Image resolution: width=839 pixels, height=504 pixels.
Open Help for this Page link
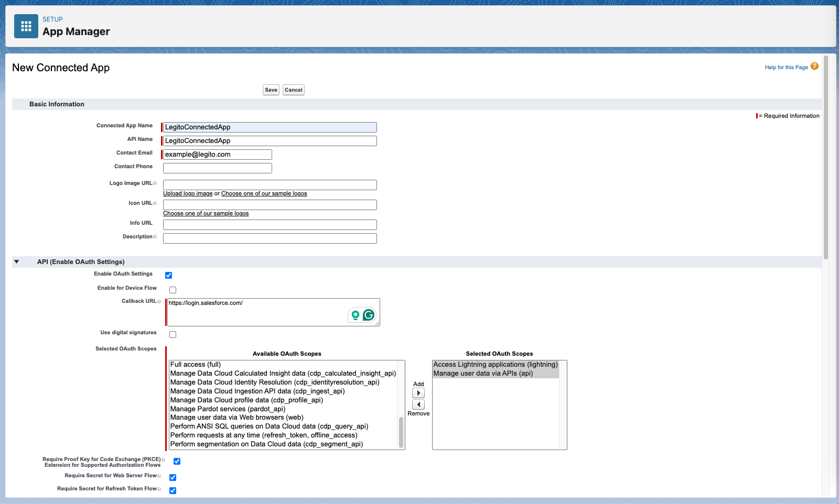point(786,68)
